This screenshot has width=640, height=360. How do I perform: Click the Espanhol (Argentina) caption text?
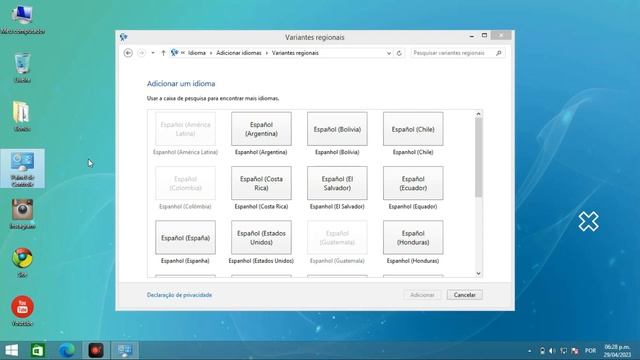coord(261,152)
